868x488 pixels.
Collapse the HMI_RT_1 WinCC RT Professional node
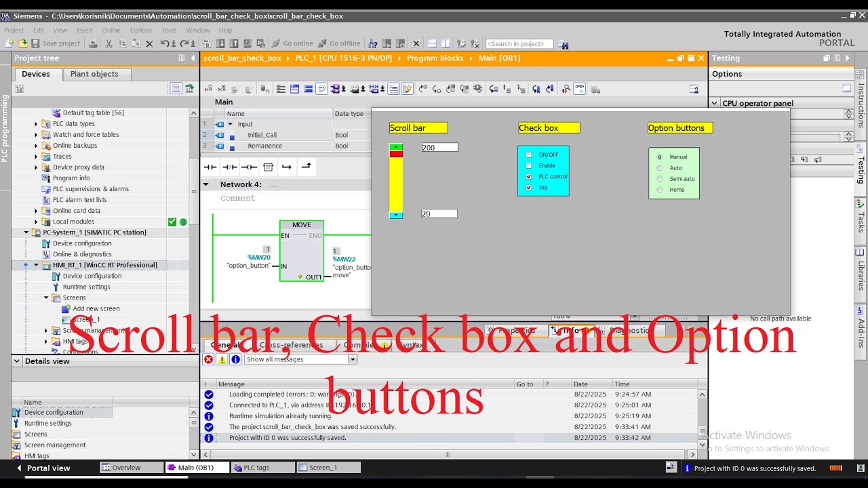pos(36,265)
